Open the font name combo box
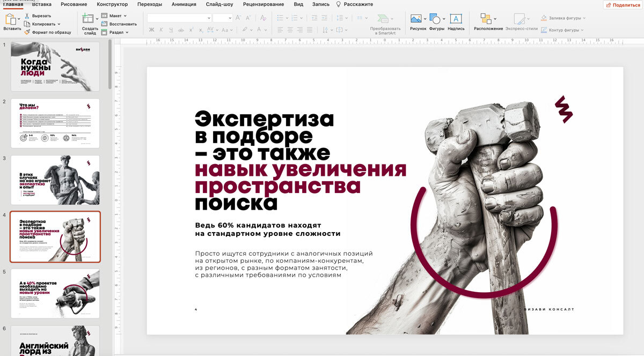The width and height of the screenshot is (644, 356). pos(179,18)
